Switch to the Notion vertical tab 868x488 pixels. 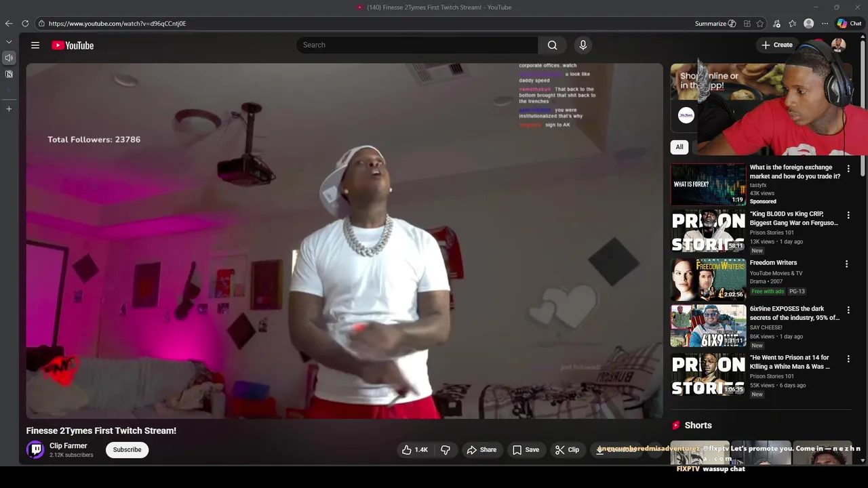[x=9, y=74]
